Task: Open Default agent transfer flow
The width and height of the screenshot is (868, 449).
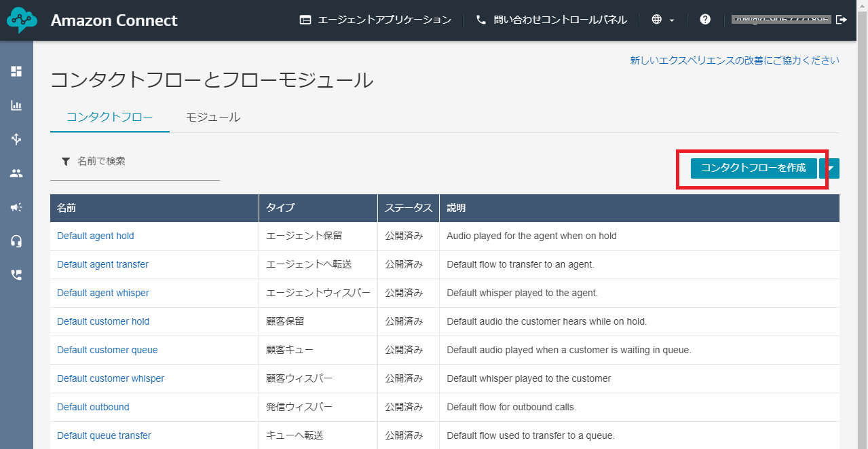Action: pyautogui.click(x=102, y=264)
